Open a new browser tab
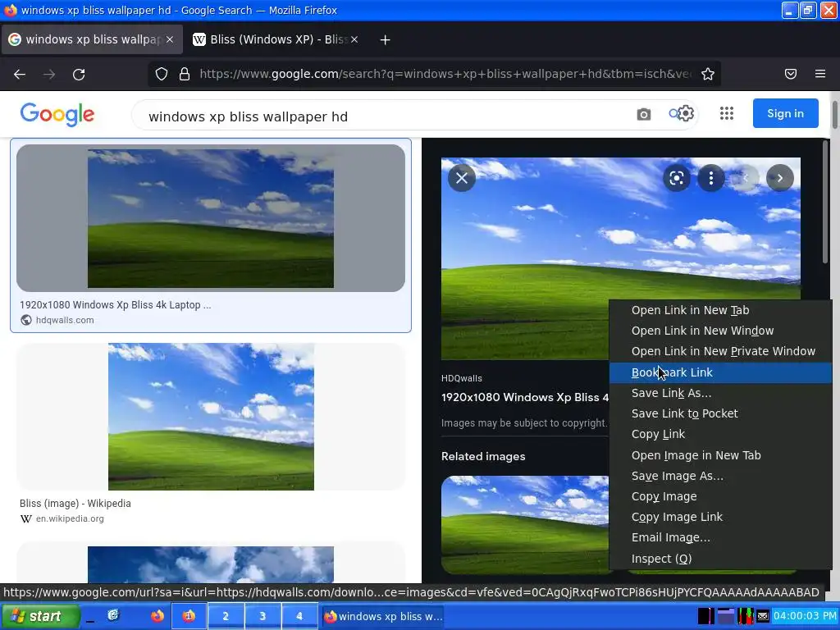This screenshot has width=840, height=630. point(385,39)
